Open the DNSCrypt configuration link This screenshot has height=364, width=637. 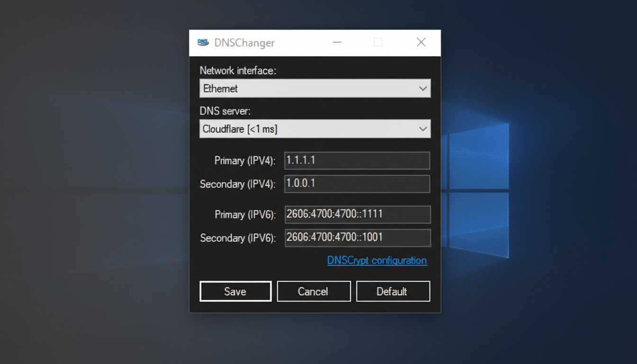click(377, 260)
